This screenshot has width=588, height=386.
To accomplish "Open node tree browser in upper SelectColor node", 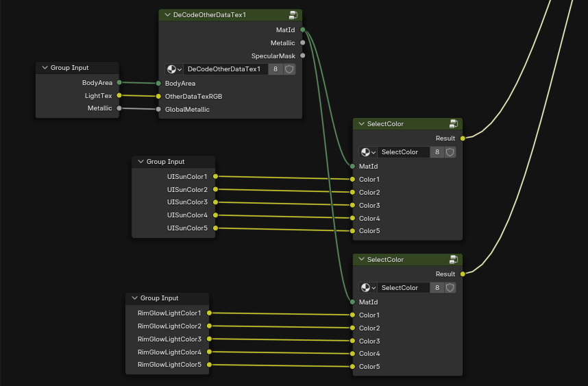I will (368, 152).
